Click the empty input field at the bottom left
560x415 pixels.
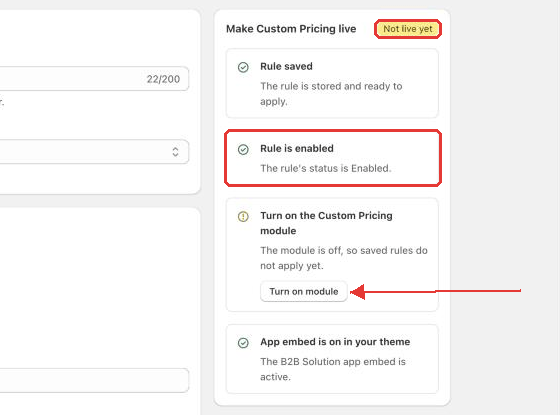[x=94, y=380]
